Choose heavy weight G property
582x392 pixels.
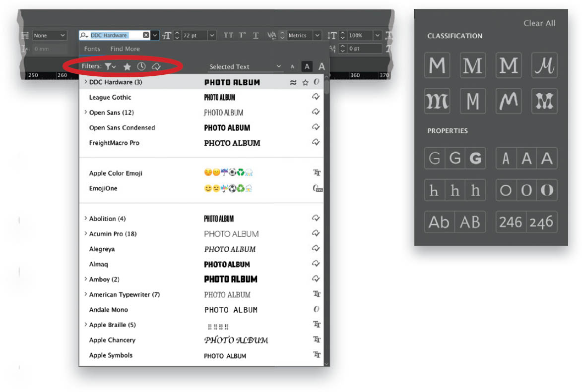pos(475,159)
